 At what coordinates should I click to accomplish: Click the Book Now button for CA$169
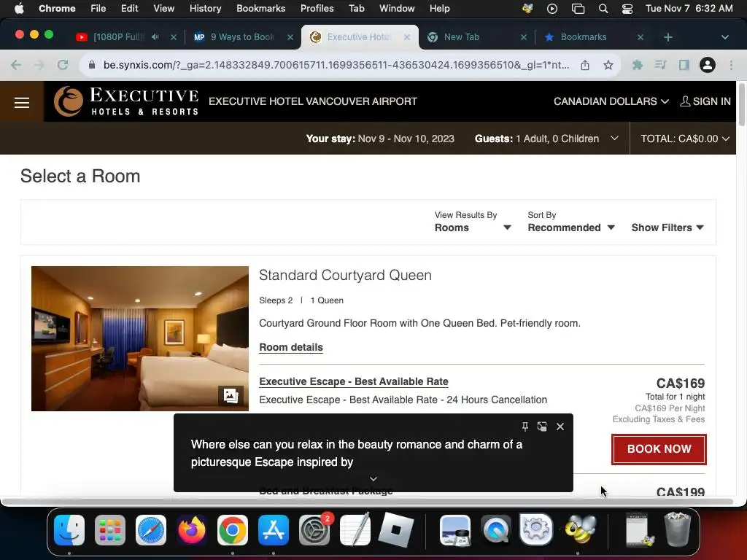click(x=659, y=449)
